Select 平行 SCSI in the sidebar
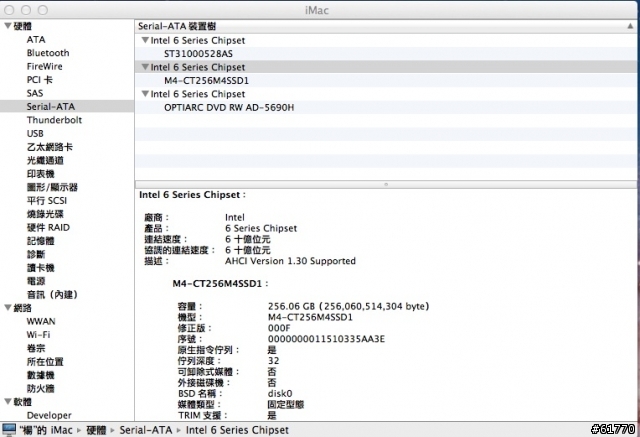Image resolution: width=640 pixels, height=437 pixels. click(47, 201)
